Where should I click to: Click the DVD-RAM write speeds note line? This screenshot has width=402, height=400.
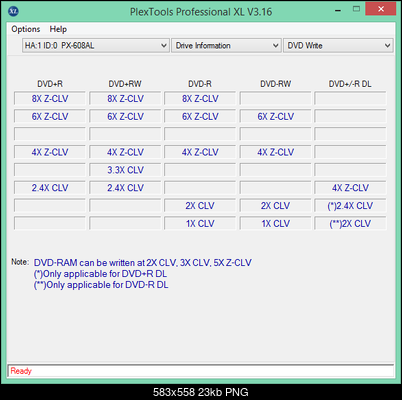tap(143, 263)
